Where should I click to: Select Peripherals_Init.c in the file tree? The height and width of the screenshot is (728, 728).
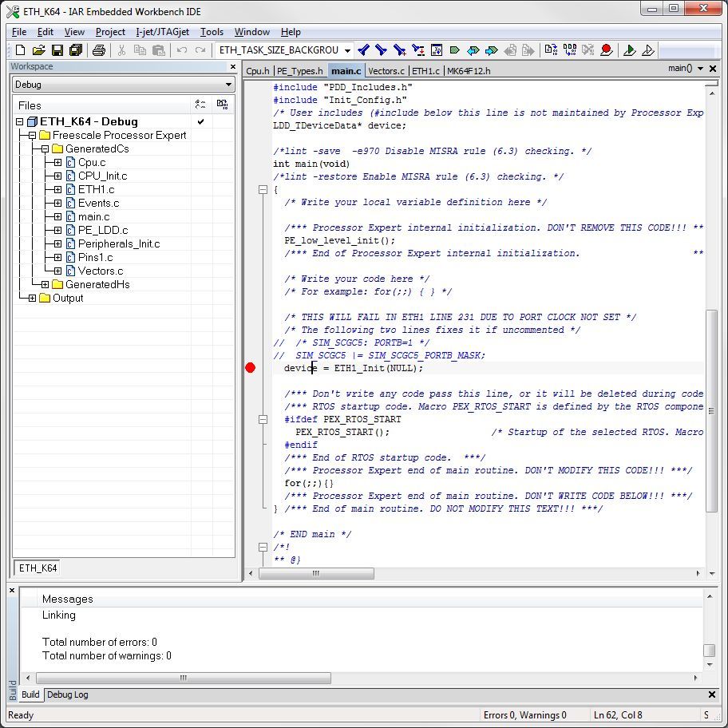point(119,243)
